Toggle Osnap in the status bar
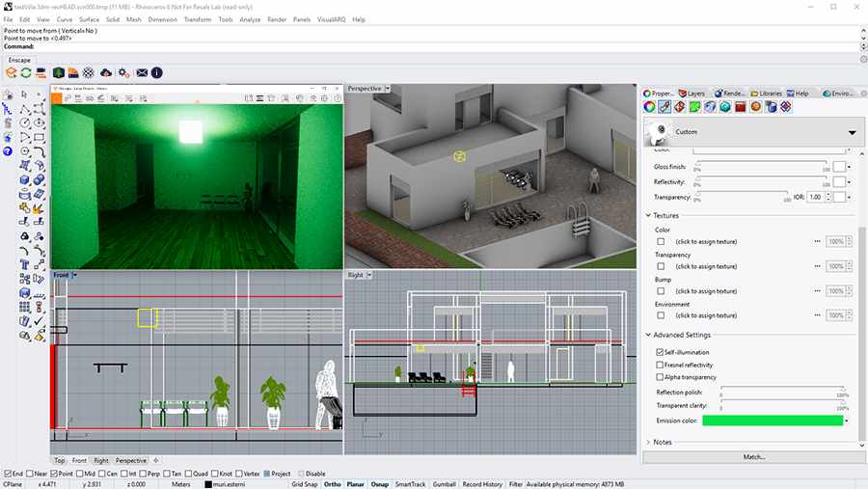Viewport: 868px width, 489px height. [x=380, y=484]
